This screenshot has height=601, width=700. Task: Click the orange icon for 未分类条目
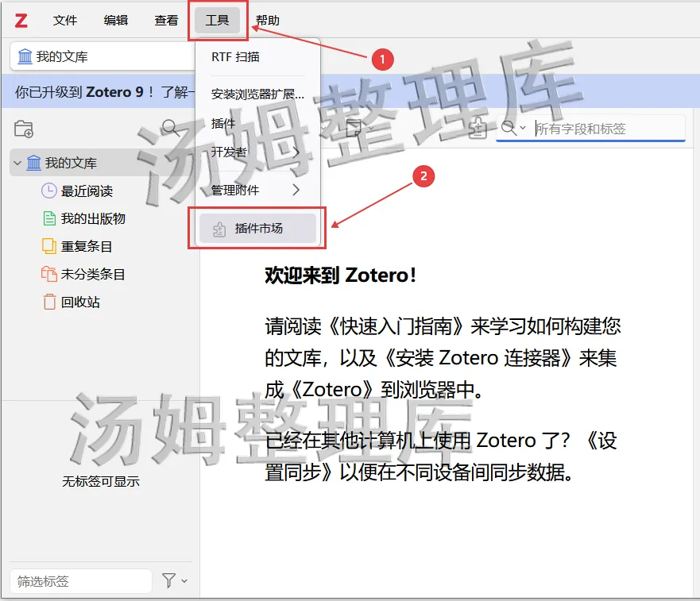pos(48,274)
